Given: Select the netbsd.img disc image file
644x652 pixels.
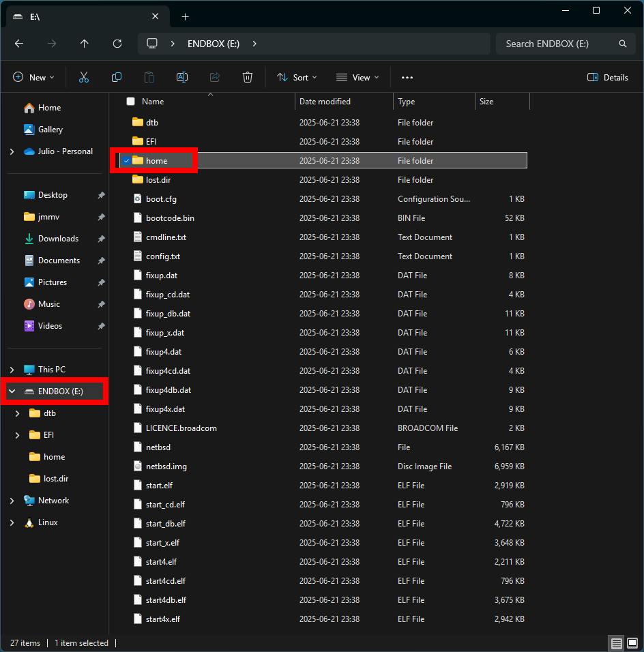Looking at the screenshot, I should [166, 466].
